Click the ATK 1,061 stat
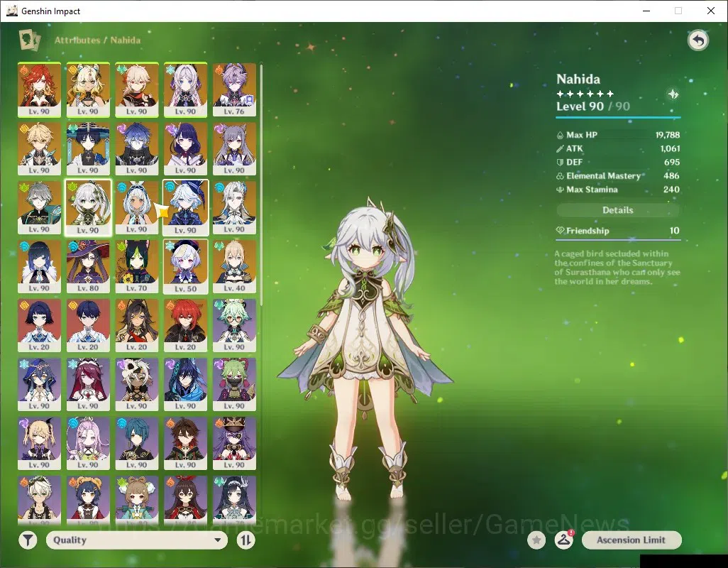 pos(617,148)
